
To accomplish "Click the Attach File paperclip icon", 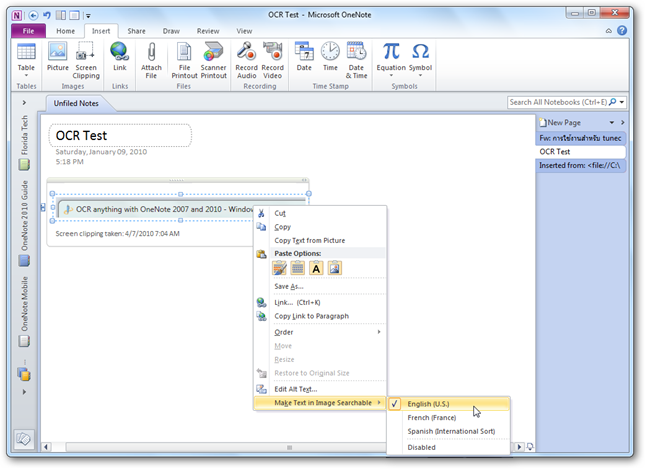I will (151, 52).
